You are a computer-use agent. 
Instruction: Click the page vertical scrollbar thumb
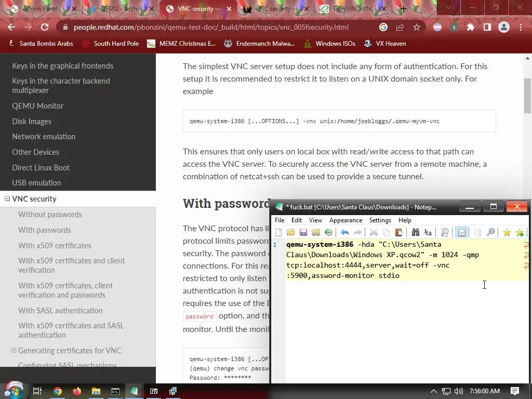[x=527, y=96]
